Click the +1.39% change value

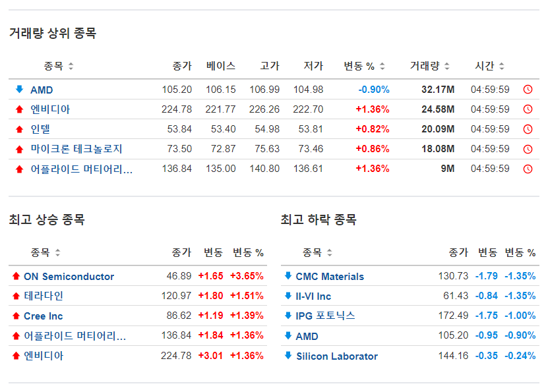247,316
